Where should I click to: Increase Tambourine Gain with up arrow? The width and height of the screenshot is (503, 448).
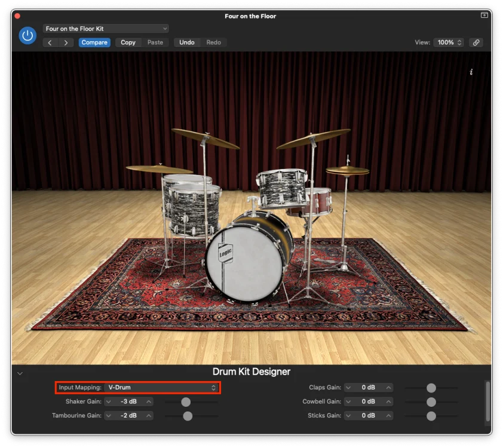coord(149,416)
